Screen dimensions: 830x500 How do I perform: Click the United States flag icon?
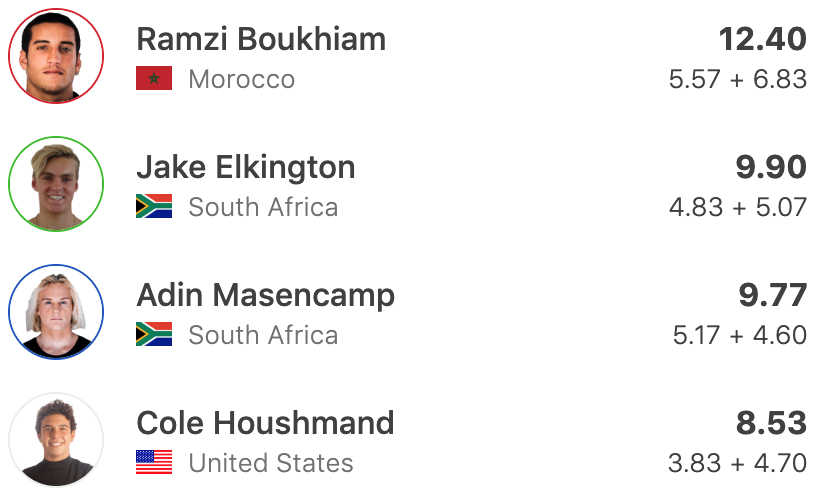[x=154, y=463]
